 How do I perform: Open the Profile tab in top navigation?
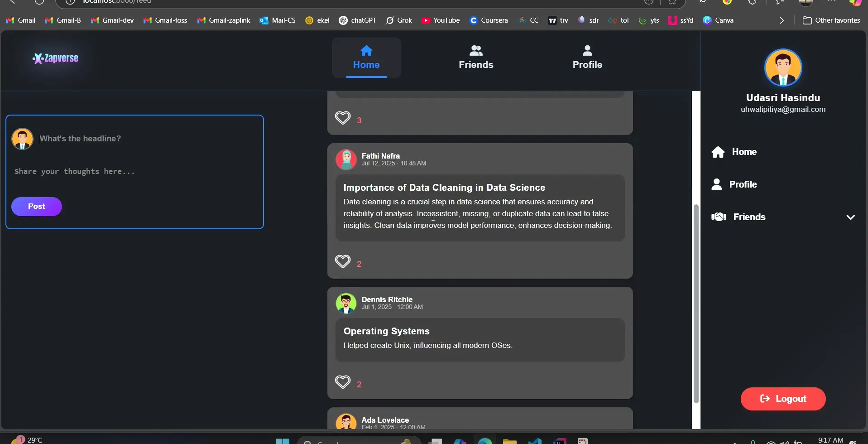point(587,58)
